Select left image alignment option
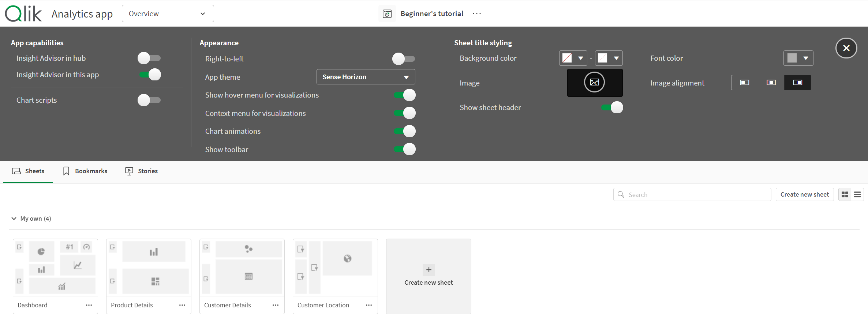868x330 pixels. click(x=744, y=83)
